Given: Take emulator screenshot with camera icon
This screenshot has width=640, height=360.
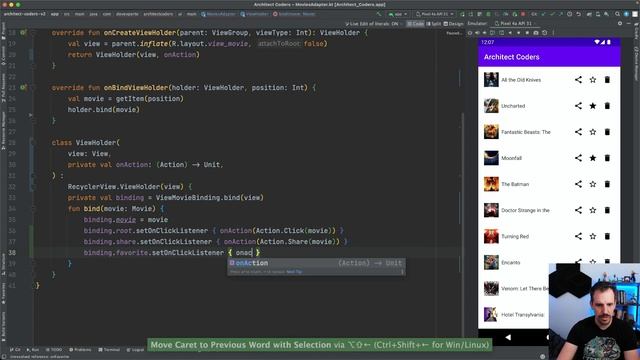Looking at the screenshot, I should tap(536, 33).
